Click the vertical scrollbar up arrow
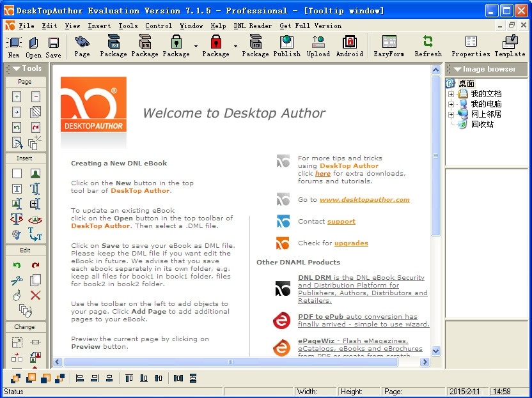Screen dimensions: 532x398 435,70
